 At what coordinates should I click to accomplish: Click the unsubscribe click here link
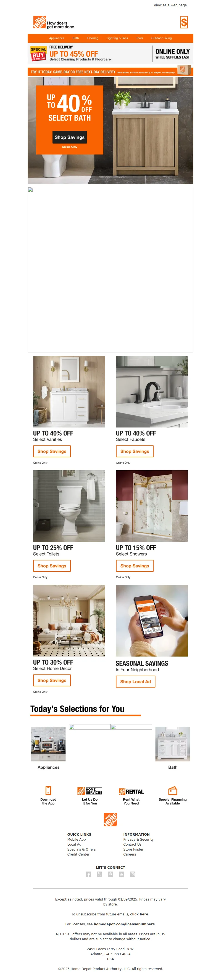click(139, 914)
